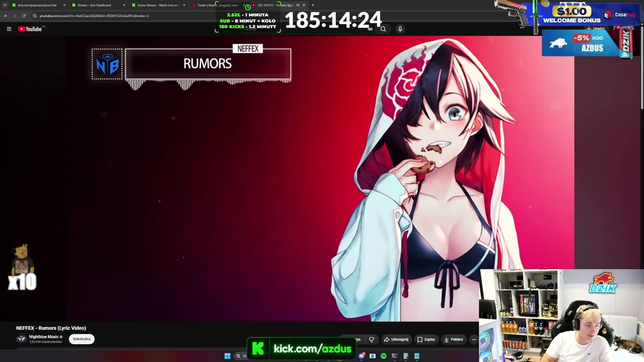
Task: Switch to the Tinder tab
Action: click(x=217, y=5)
